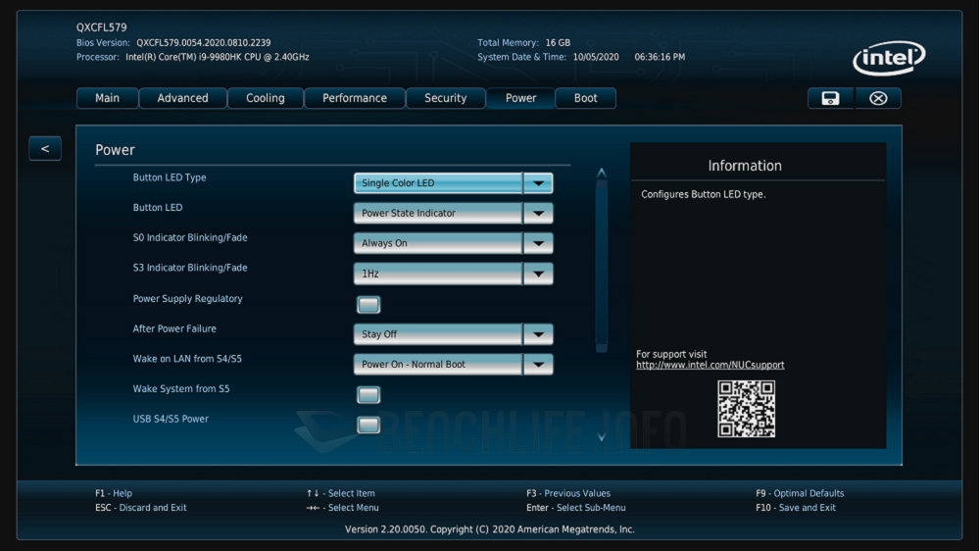Click the system time 06:36:16 PM

click(660, 57)
